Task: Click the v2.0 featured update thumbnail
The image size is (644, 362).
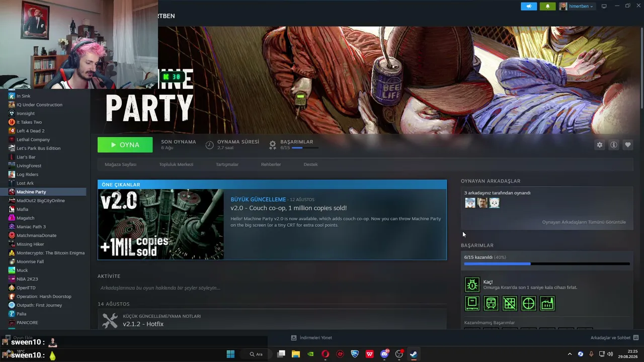Action: tap(161, 224)
